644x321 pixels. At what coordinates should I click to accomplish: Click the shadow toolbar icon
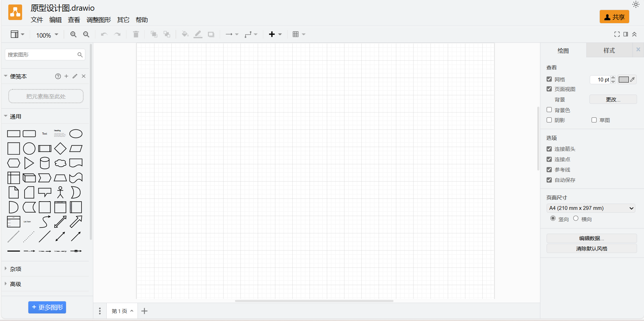click(x=211, y=34)
